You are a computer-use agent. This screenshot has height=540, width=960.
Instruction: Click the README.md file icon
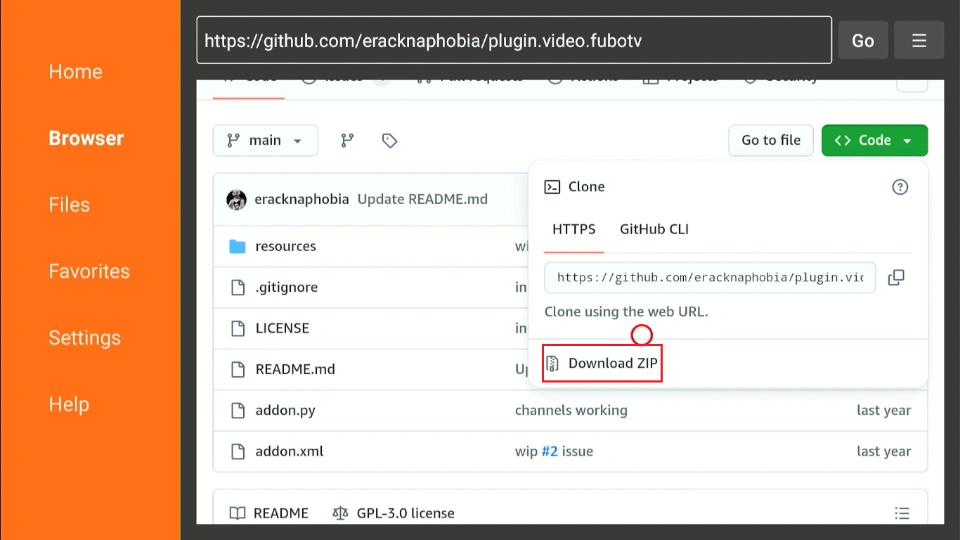pos(238,369)
